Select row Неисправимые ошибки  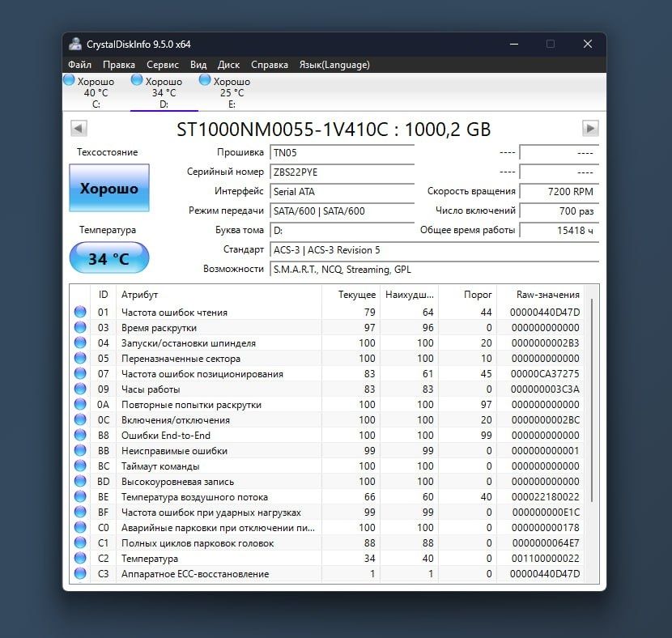327,451
